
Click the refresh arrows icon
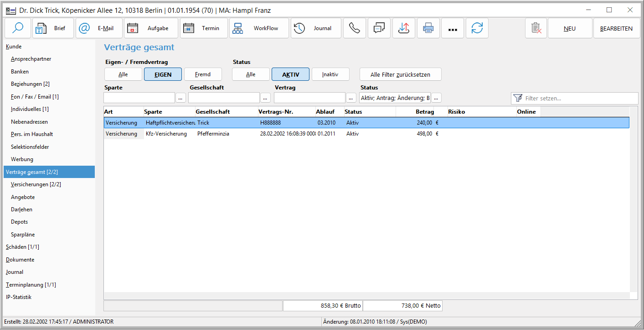click(477, 28)
